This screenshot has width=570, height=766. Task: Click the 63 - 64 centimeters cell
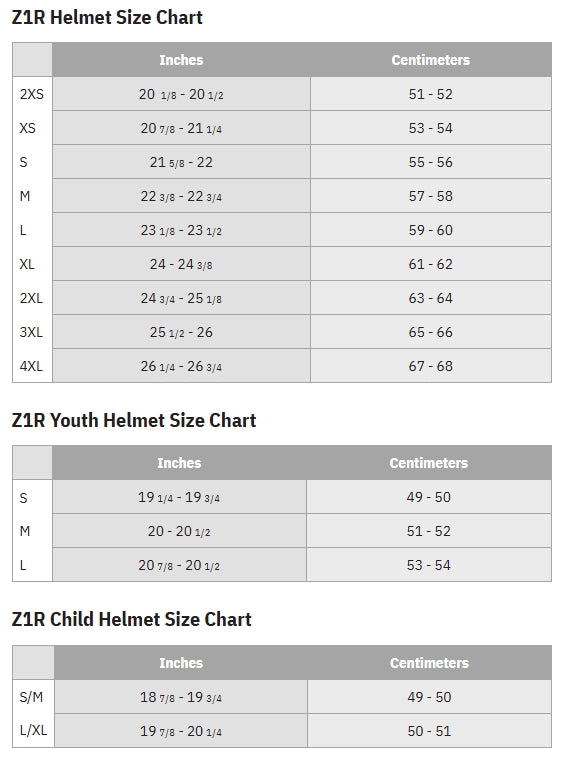coord(431,298)
